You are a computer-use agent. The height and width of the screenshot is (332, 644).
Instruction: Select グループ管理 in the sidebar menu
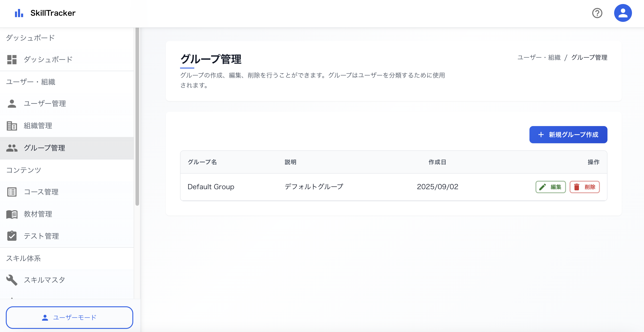[45, 148]
